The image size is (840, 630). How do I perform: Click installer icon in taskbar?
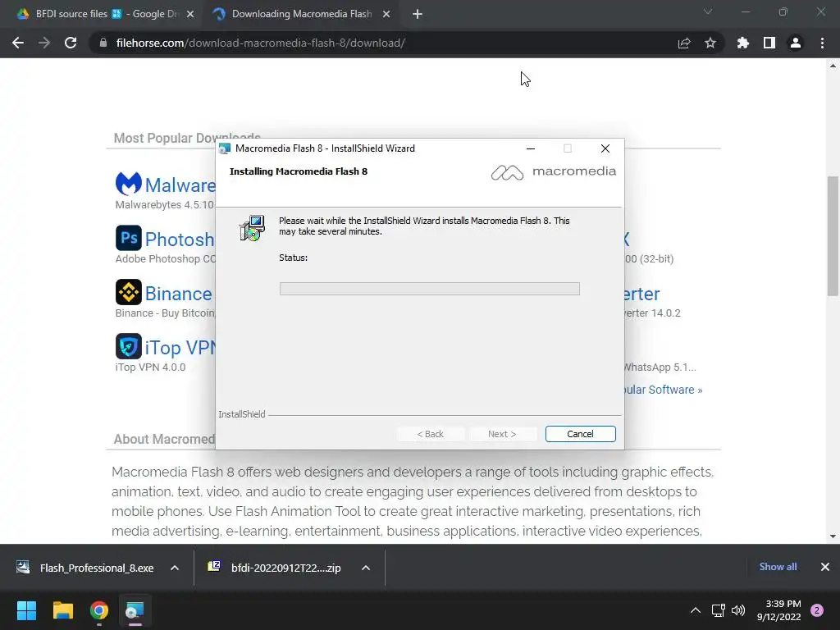point(135,610)
